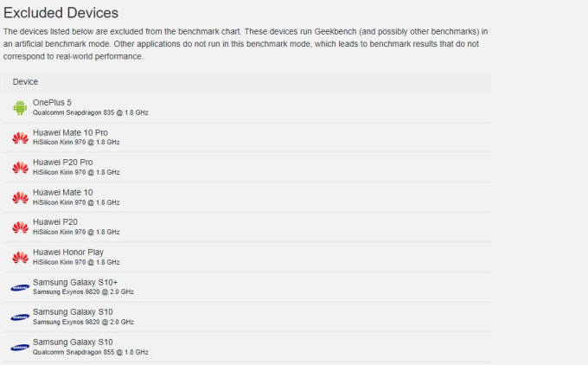Select Samsung Galaxy S10 with Exynos 9820

coord(73,311)
